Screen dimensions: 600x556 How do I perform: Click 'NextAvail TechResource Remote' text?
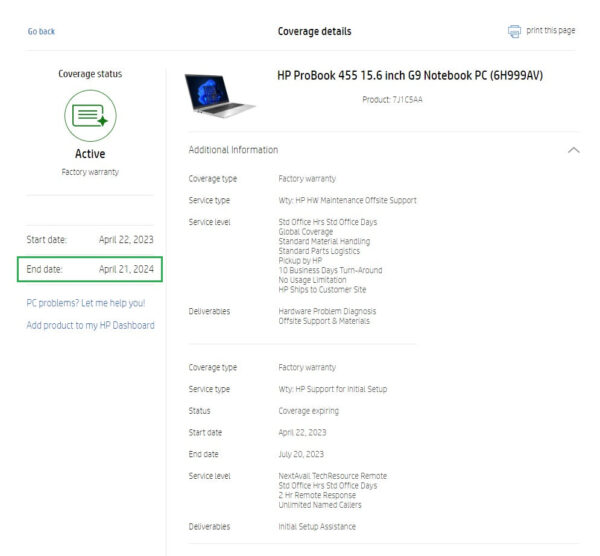[333, 476]
